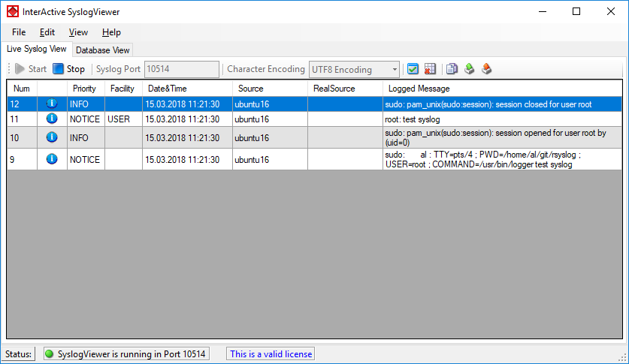
Task: Click the Stop syslog listener icon
Action: (x=58, y=69)
